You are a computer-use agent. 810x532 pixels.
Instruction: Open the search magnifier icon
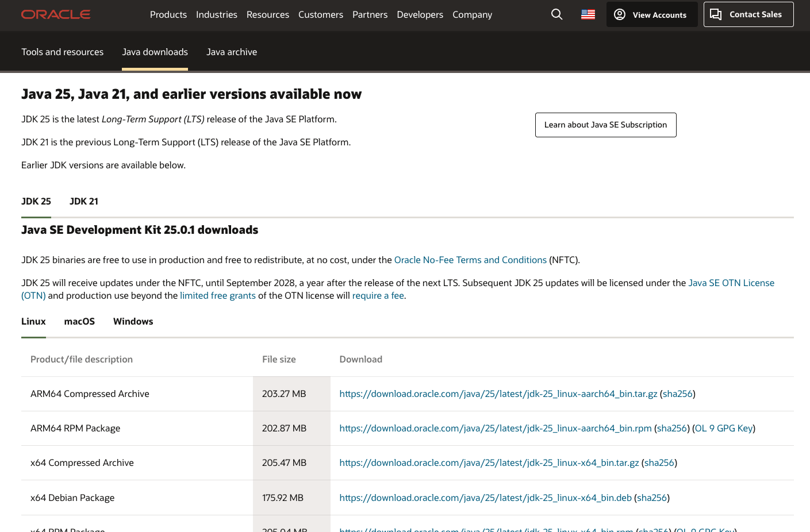pos(556,14)
